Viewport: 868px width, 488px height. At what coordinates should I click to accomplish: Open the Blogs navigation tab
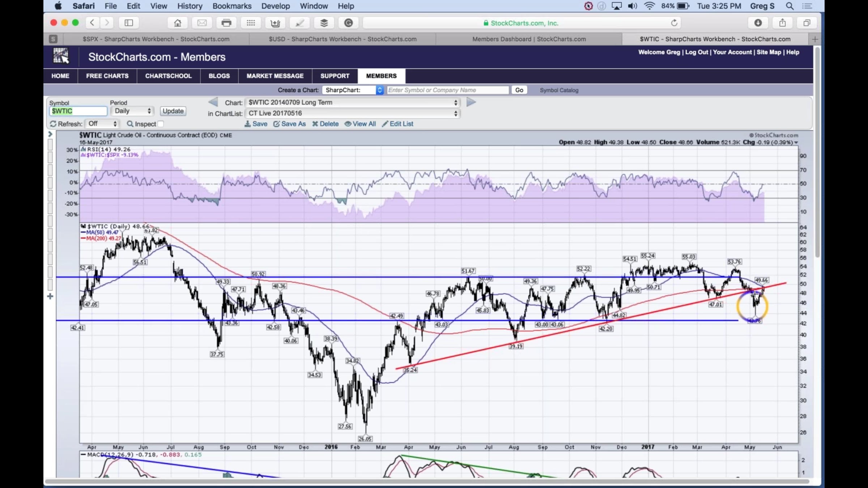219,76
